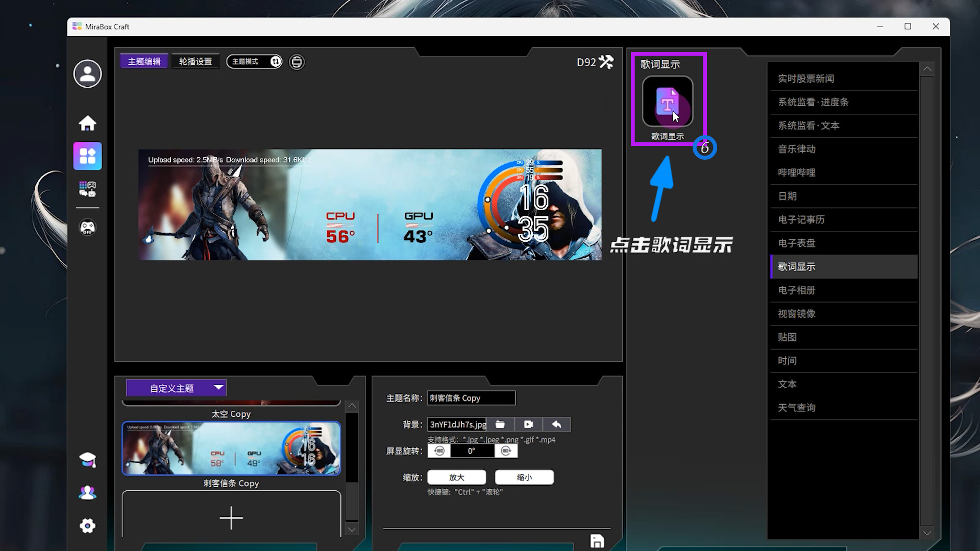Switch to 轮播设置 tab
Viewport: 980px width, 551px height.
click(195, 62)
